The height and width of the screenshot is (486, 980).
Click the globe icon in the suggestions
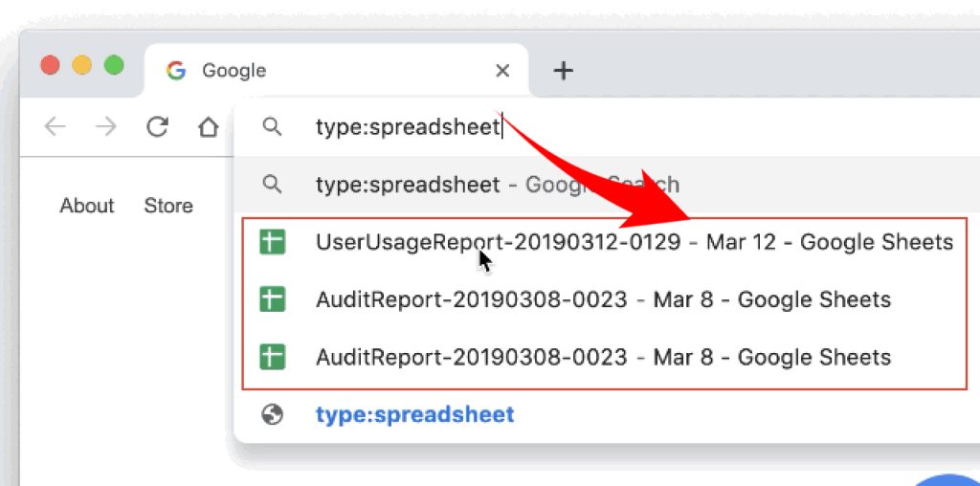(273, 415)
